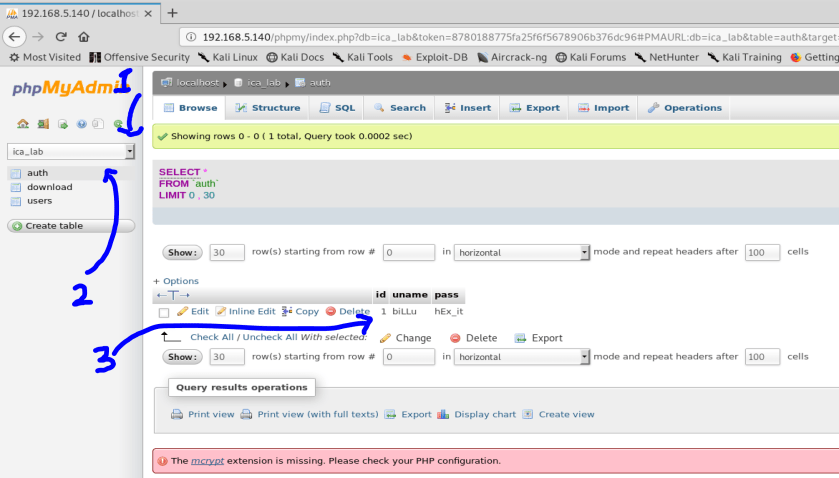Open the sidebar documentation help icon

[82, 124]
